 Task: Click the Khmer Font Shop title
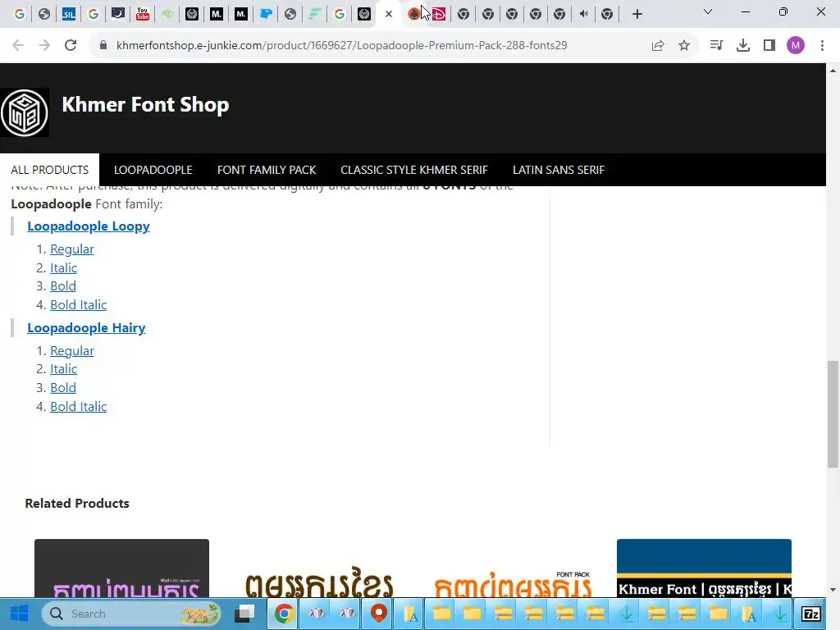[145, 104]
